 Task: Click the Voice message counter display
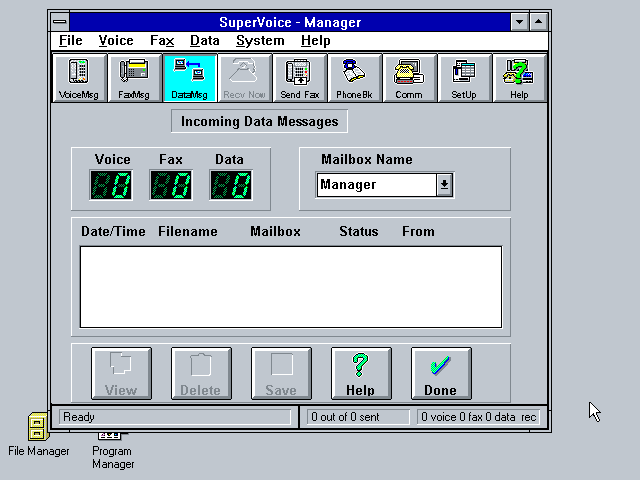111,185
